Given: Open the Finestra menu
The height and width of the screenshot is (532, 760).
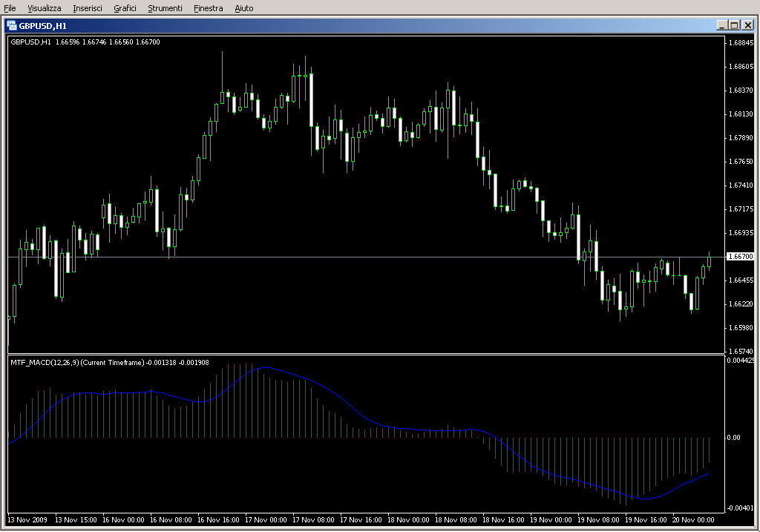Looking at the screenshot, I should (x=208, y=8).
